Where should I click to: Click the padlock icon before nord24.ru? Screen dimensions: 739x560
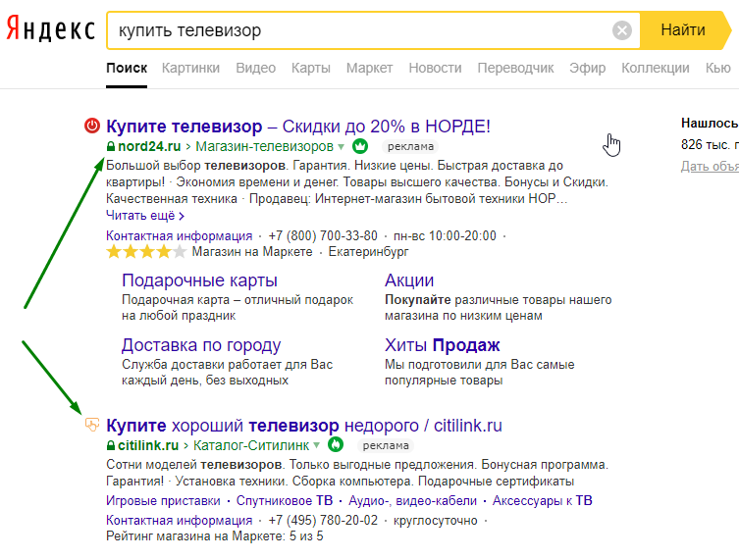[x=111, y=146]
